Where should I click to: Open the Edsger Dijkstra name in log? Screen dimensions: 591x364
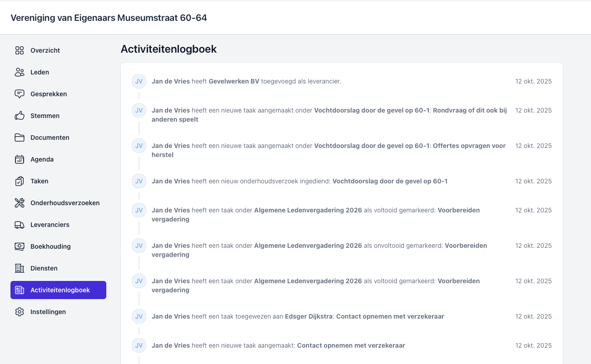click(308, 316)
